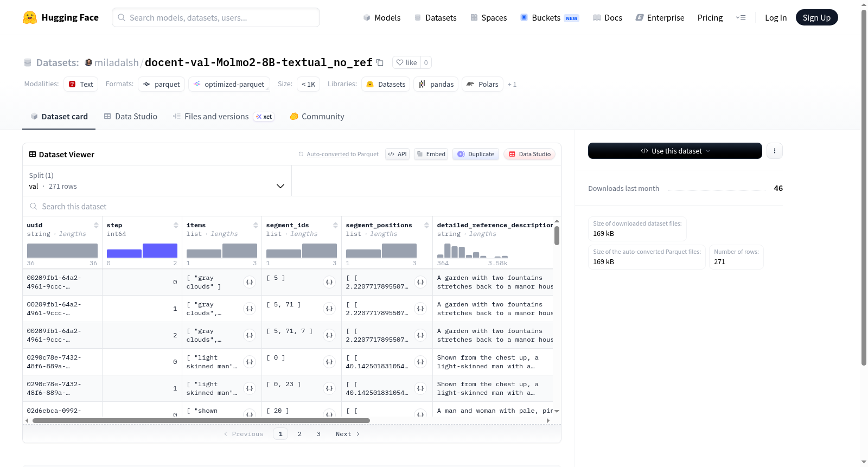
Task: Expand the Use this dataset dropdown
Action: pyautogui.click(x=675, y=151)
